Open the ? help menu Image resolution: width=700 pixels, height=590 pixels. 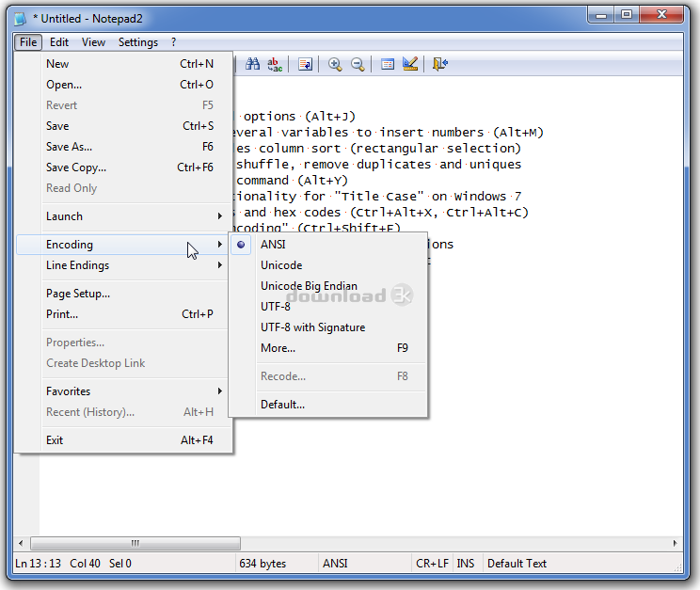(x=174, y=42)
